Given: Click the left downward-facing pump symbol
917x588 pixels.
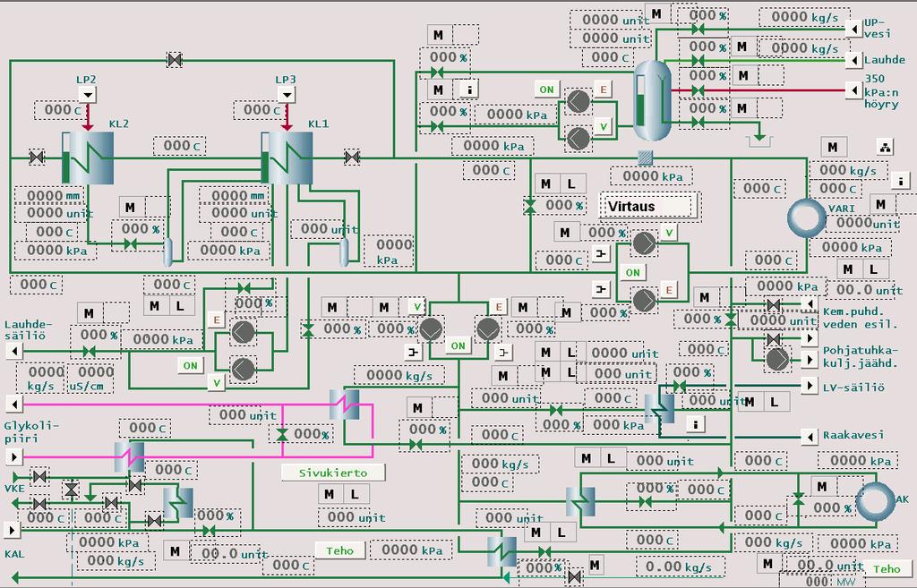Looking at the screenshot, I should pos(431,329).
